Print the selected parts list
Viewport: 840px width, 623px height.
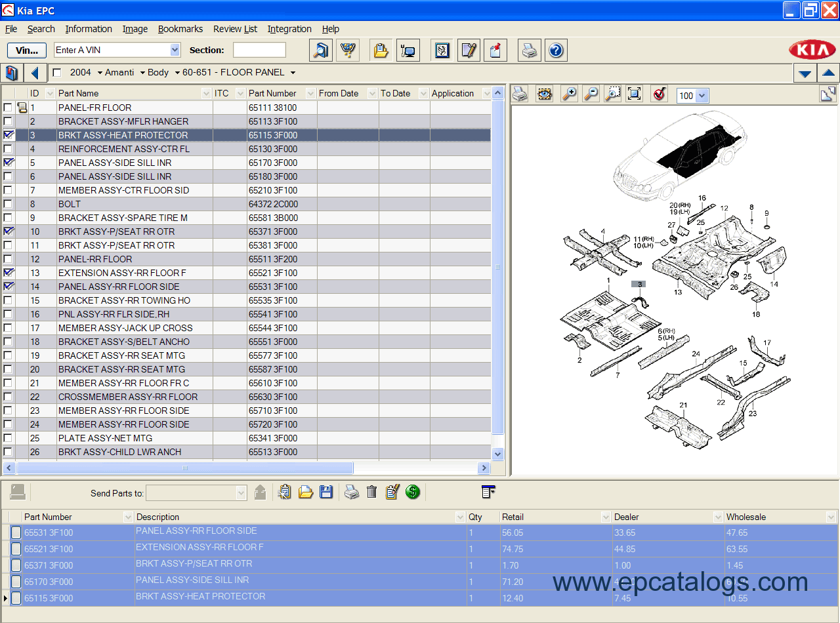point(352,492)
